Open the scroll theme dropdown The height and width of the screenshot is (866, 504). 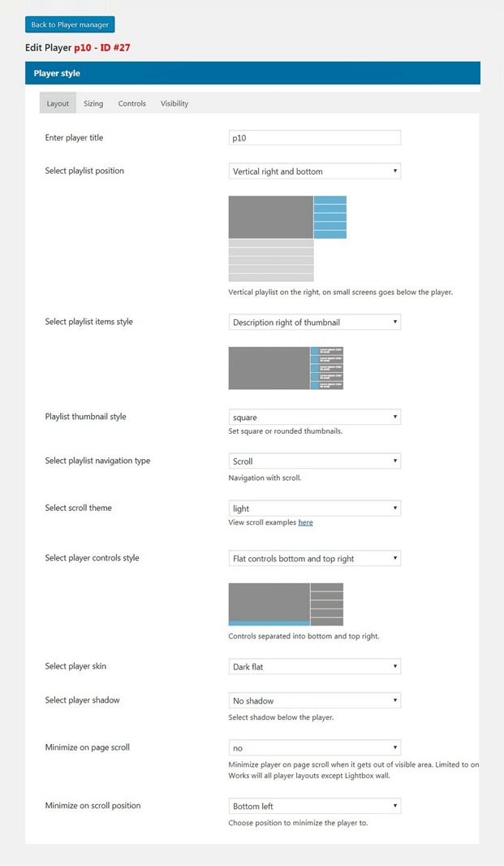(314, 508)
